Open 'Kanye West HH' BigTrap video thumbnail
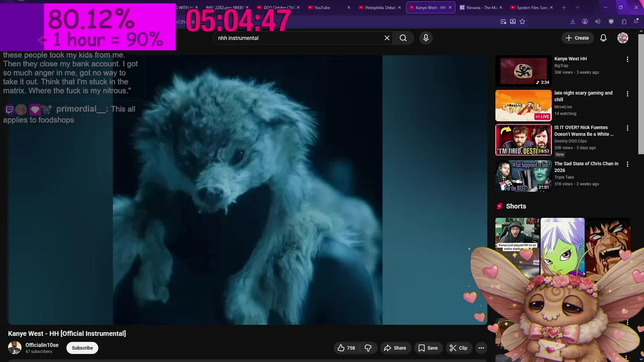Viewport: 644px width, 362px height. click(x=523, y=71)
